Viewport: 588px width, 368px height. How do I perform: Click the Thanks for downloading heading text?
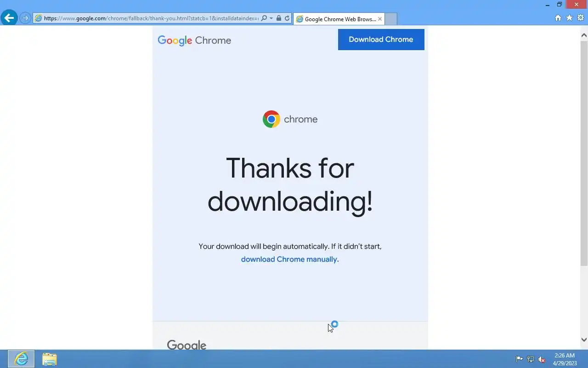click(290, 184)
